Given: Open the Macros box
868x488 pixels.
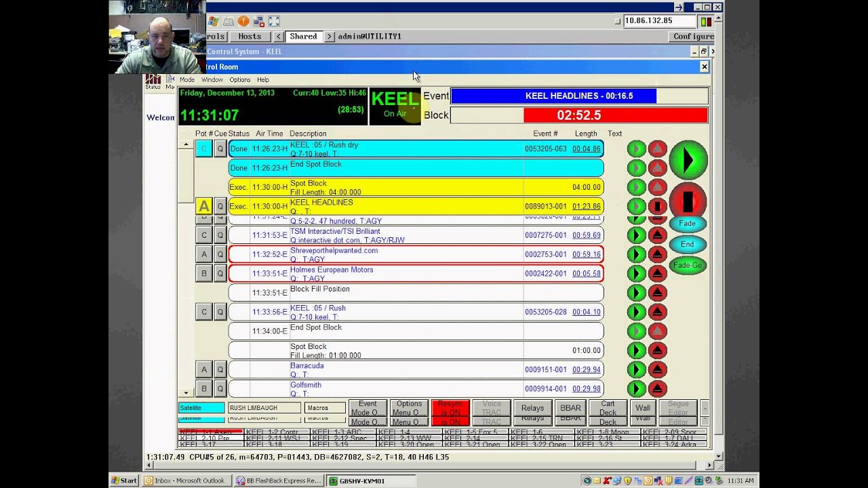Looking at the screenshot, I should coord(325,408).
